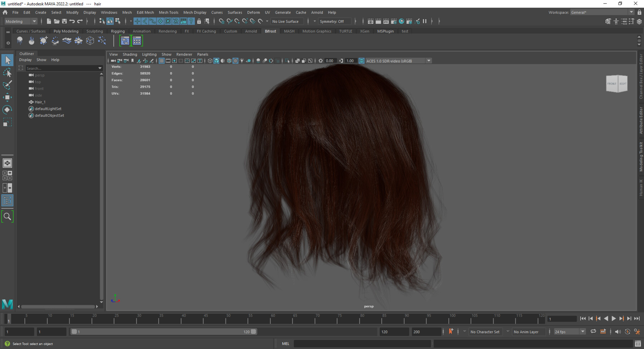The width and height of the screenshot is (644, 349).
Task: Open the Render View window icon
Action: pyautogui.click(x=371, y=21)
